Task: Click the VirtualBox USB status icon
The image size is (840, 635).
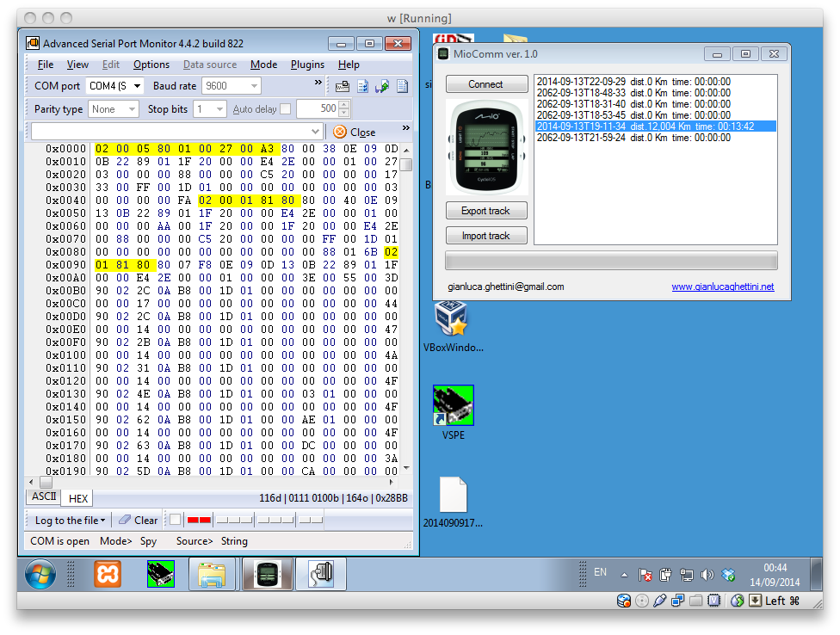Action: [x=659, y=601]
